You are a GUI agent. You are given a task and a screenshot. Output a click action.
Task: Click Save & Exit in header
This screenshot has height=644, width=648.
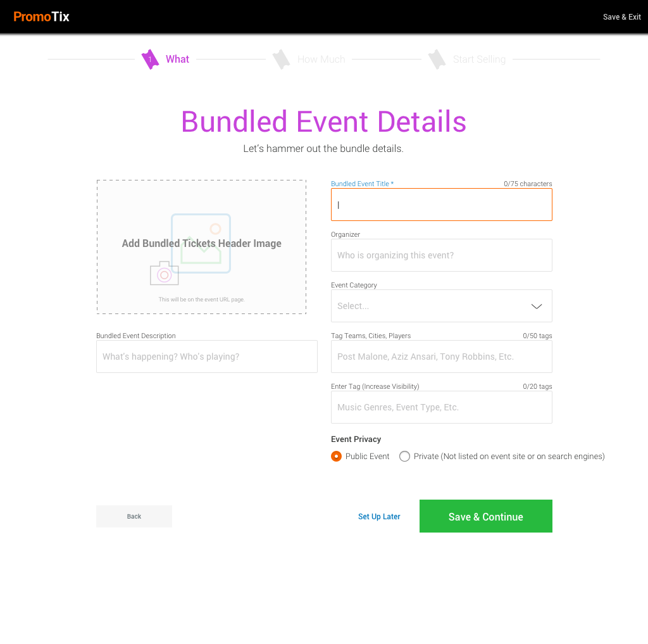click(621, 17)
